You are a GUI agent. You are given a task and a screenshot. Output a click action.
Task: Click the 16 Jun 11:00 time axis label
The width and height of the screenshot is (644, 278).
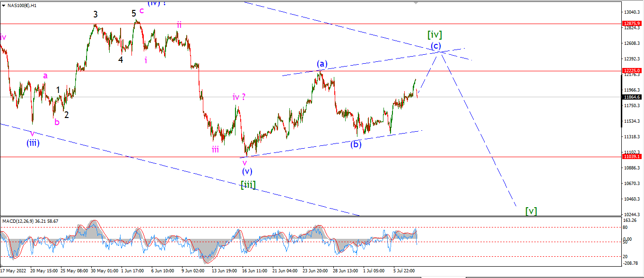[x=255, y=271]
